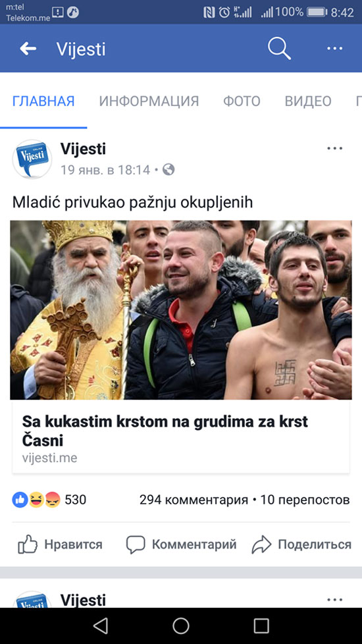Tap the Android home circle button
The width and height of the screenshot is (362, 644).
click(180, 626)
